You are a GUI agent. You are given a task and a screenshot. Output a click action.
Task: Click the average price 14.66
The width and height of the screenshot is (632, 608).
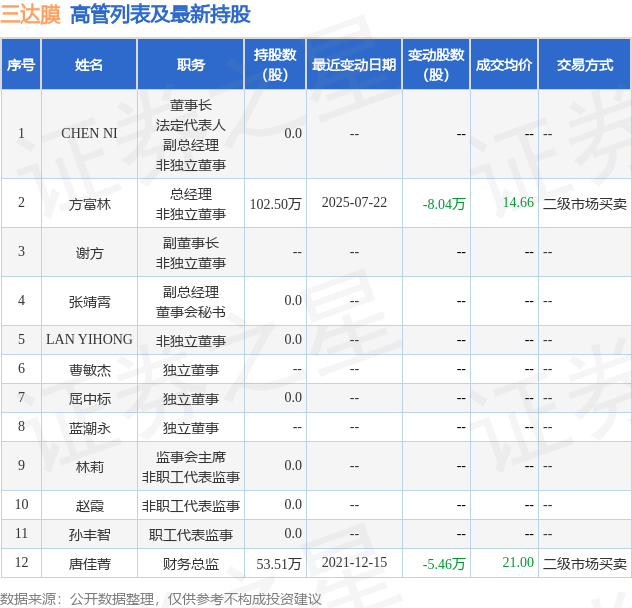tap(518, 202)
